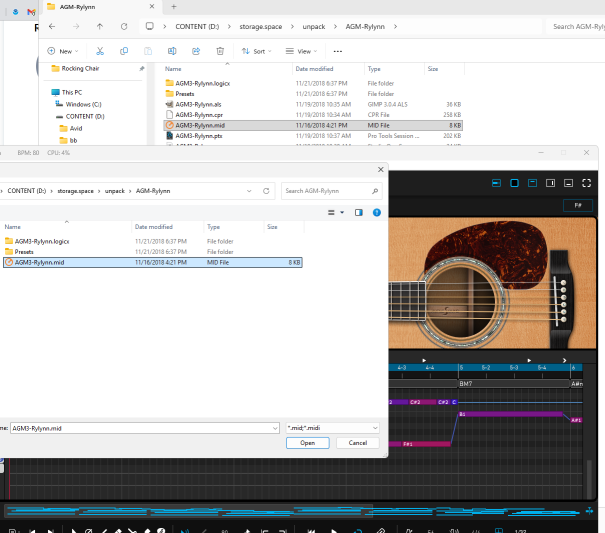
Task: Click the long purple B1 note
Action: tap(510, 414)
